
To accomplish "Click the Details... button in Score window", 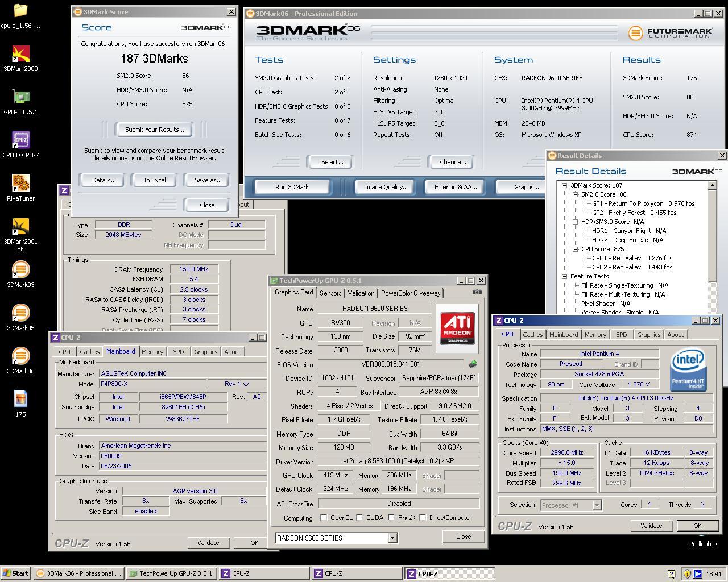I will point(104,180).
